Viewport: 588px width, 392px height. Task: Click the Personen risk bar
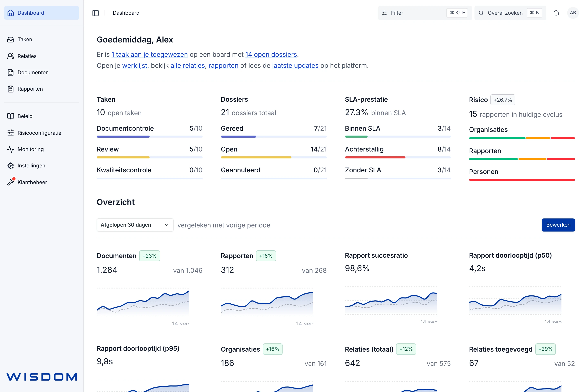(522, 180)
